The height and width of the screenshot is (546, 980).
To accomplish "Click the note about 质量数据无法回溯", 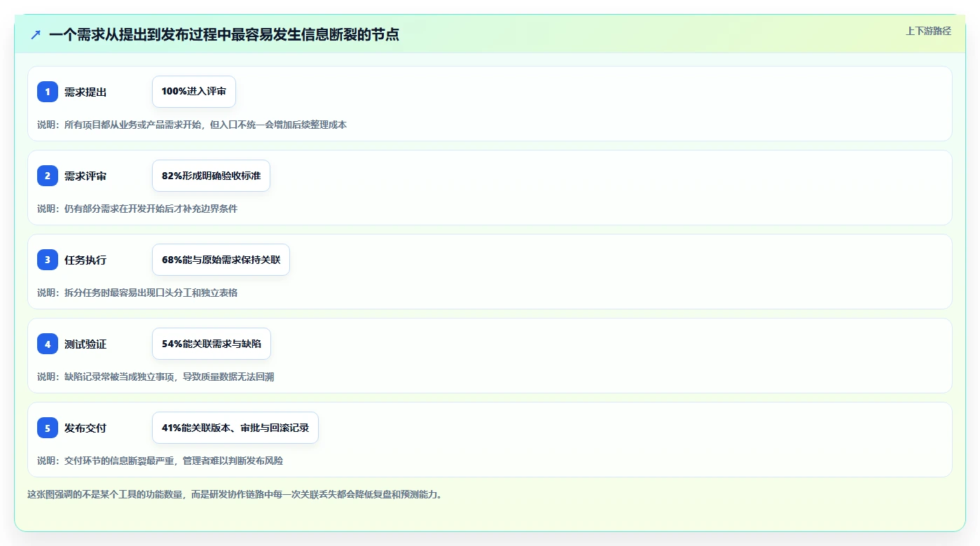I will [156, 377].
